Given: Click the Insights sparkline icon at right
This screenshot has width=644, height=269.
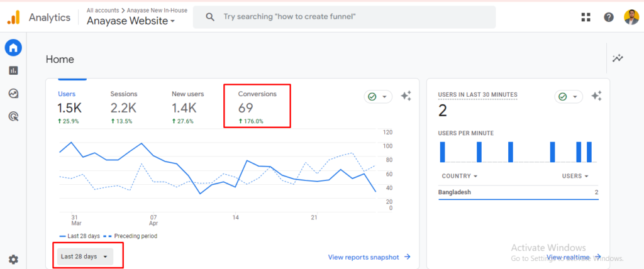Looking at the screenshot, I should [618, 58].
